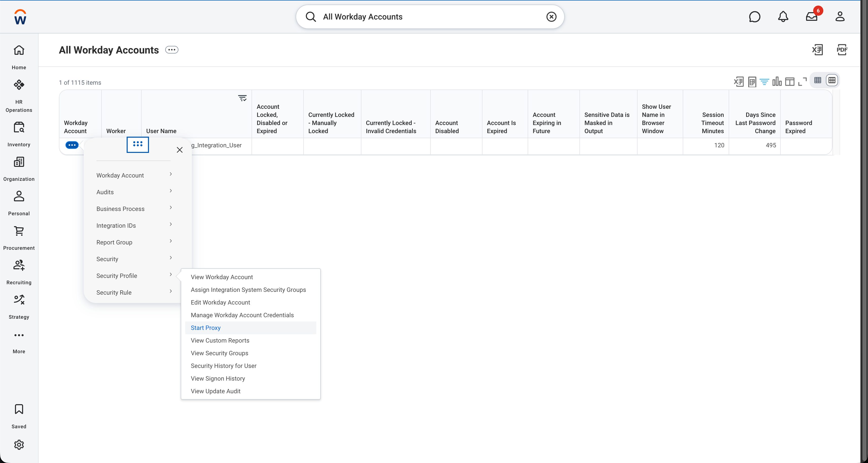Viewport: 868px width, 463px height.
Task: Open the chat assistant icon
Action: tap(755, 17)
